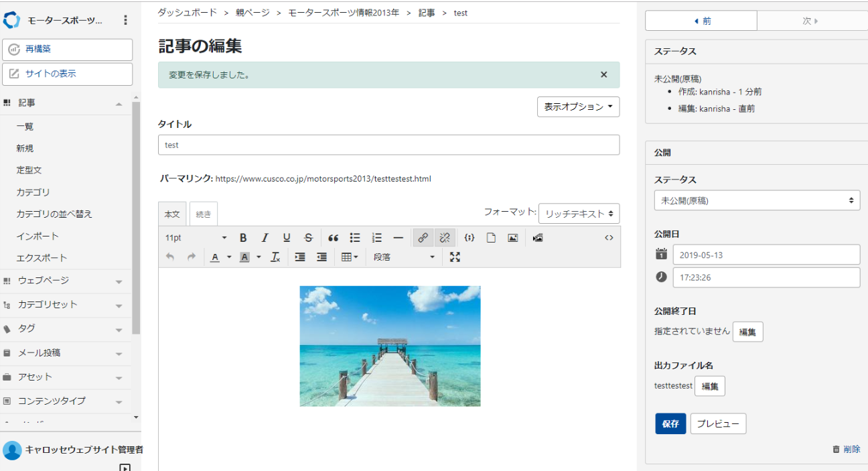This screenshot has width=868, height=471.
Task: Toggle bold formatting in the editor toolbar
Action: pyautogui.click(x=243, y=238)
